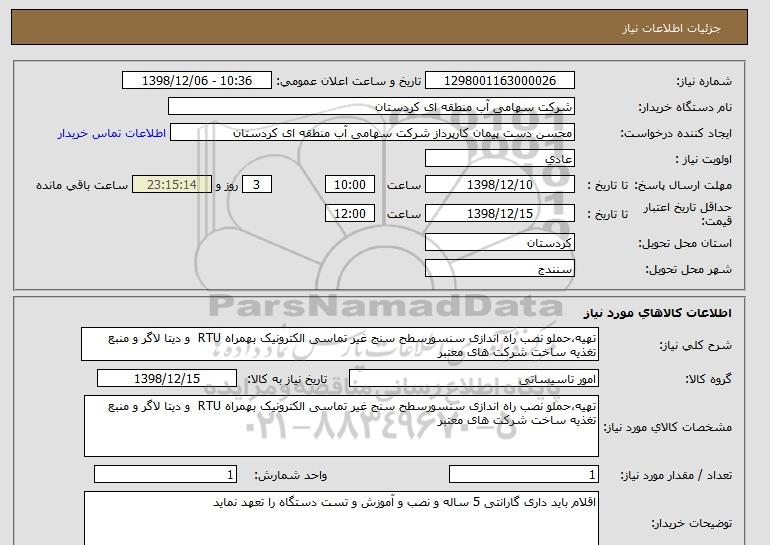Click the label مهلت ارسال پاسخ
The height and width of the screenshot is (545, 770).
[683, 185]
